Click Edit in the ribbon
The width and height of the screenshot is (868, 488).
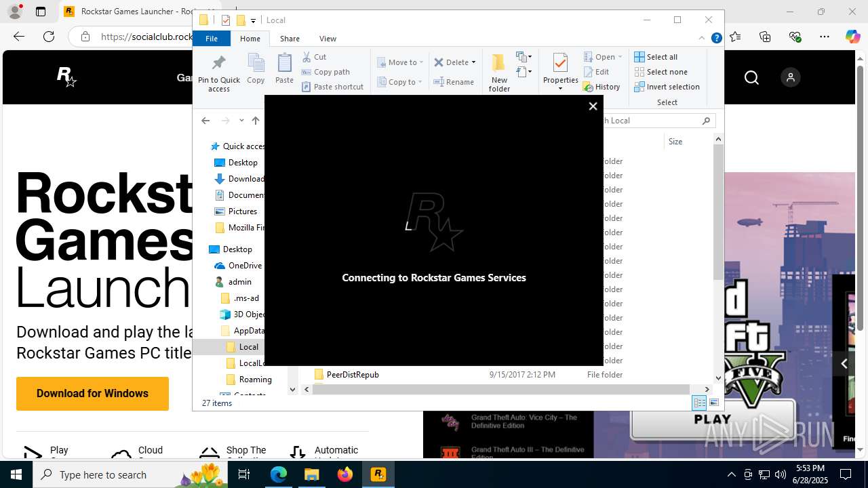pos(596,72)
